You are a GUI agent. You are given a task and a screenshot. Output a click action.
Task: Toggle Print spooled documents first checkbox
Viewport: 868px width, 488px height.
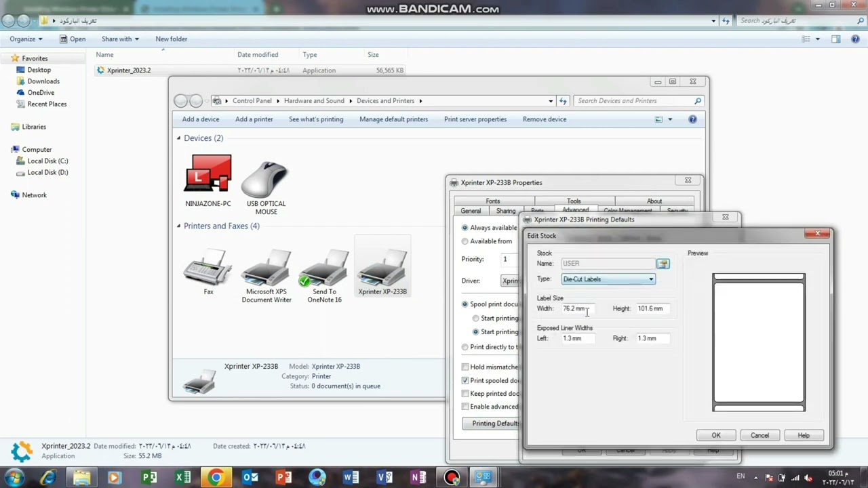pyautogui.click(x=465, y=381)
